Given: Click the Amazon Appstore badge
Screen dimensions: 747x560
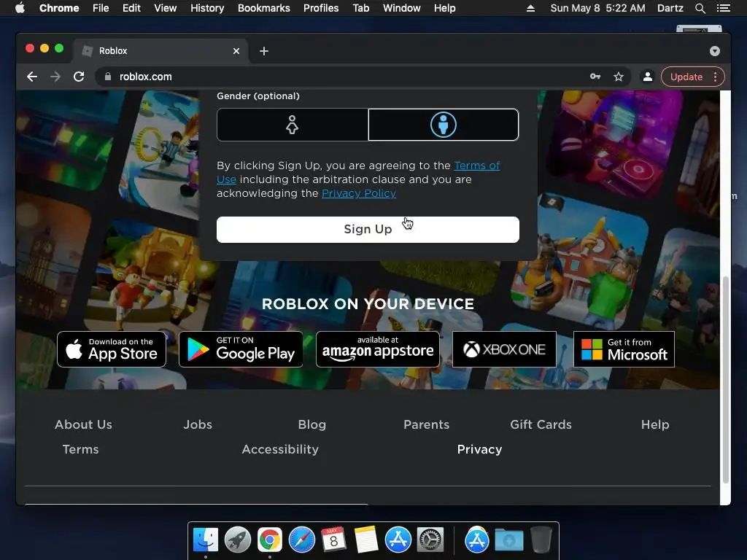Looking at the screenshot, I should [x=378, y=349].
